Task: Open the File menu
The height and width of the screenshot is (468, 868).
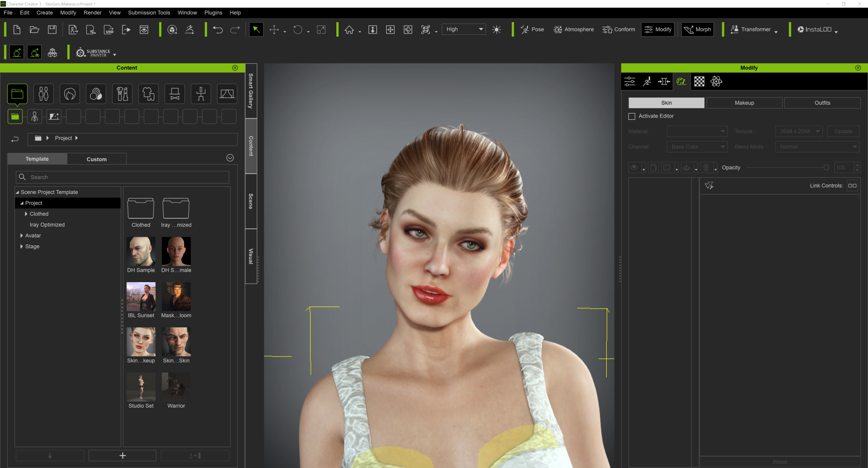Action: point(8,13)
